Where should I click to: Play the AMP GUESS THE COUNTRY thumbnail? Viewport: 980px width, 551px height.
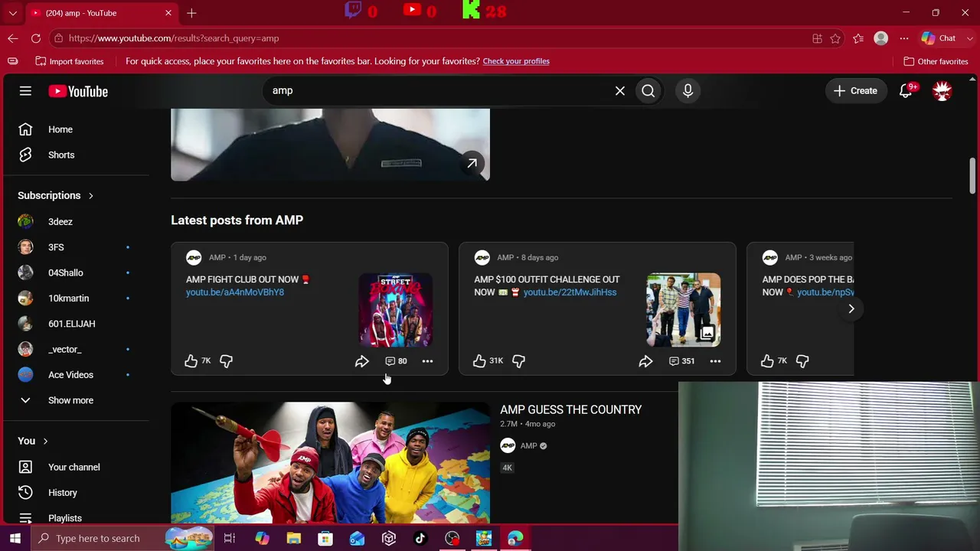click(x=330, y=462)
